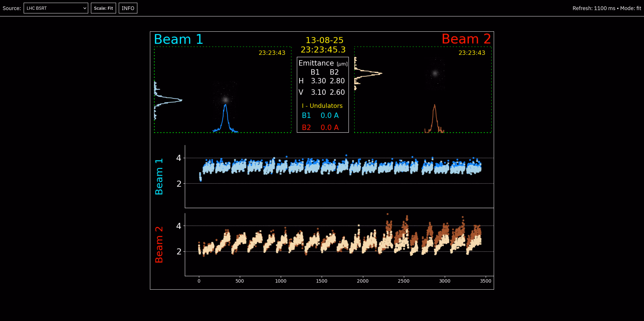Open the Source dropdown showing LHC BSRT
Screen dimensions: 644x321
point(56,8)
